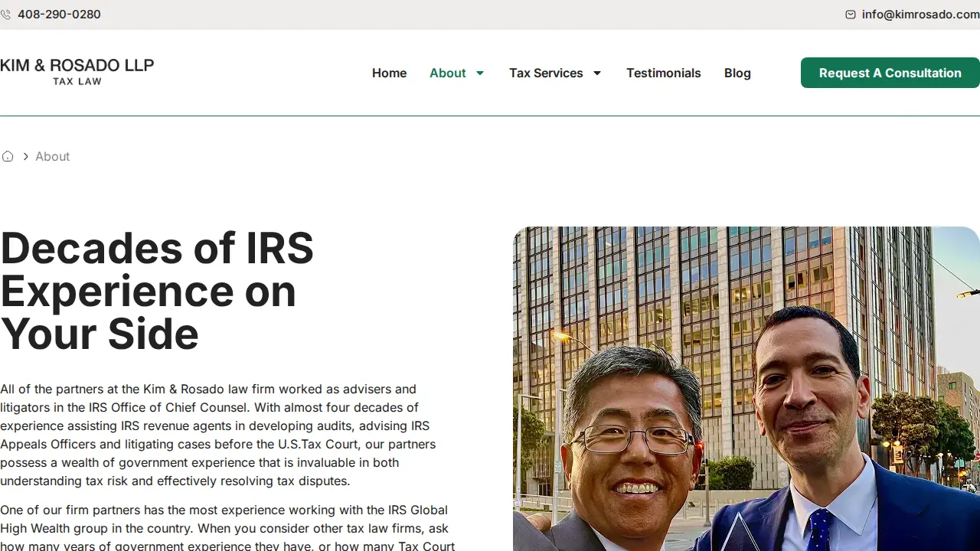Click heading Decades of IRS Experience

click(157, 291)
